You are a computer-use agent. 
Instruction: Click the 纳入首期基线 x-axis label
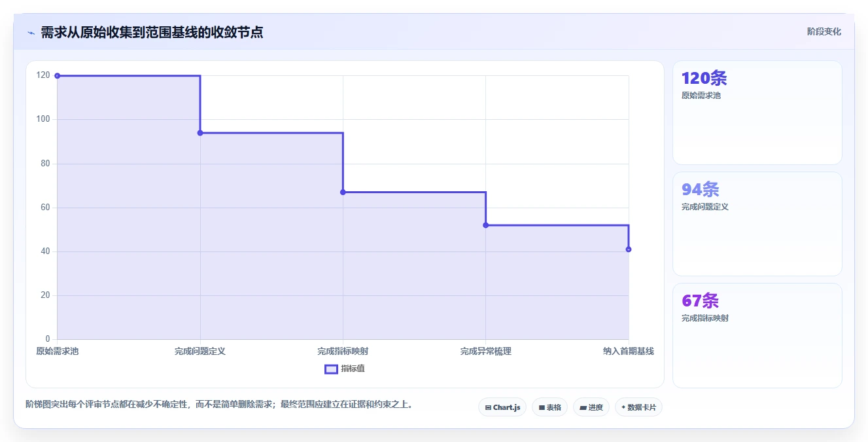coord(629,351)
